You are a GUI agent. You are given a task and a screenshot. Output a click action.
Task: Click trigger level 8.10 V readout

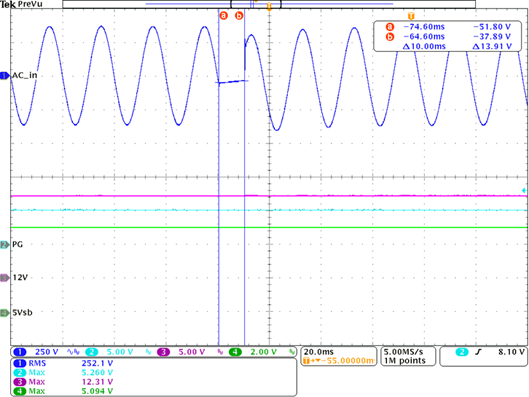511,352
